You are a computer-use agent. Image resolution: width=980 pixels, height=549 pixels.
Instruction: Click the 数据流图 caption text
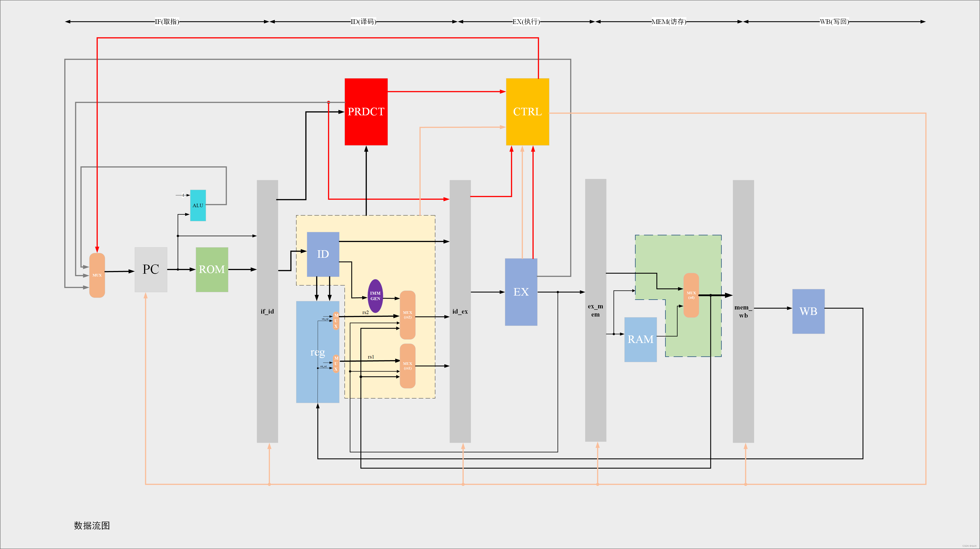(x=92, y=525)
